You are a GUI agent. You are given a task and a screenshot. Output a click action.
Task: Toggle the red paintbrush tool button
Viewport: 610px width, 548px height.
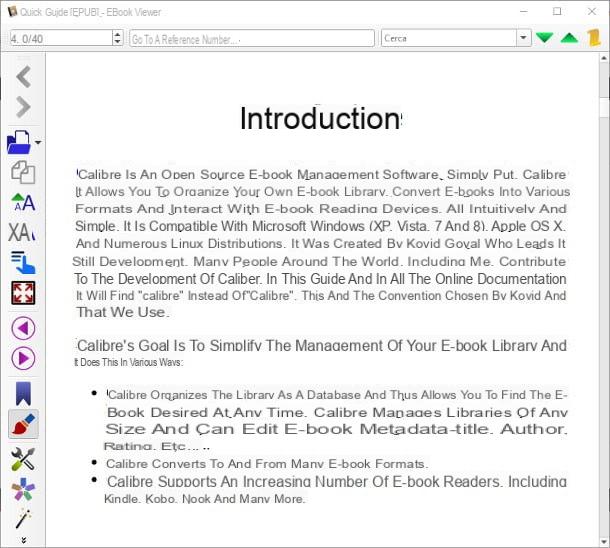click(x=23, y=424)
